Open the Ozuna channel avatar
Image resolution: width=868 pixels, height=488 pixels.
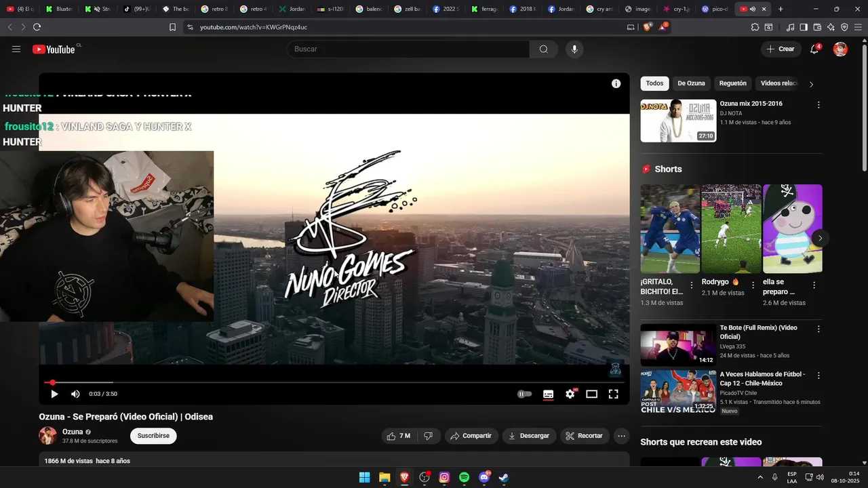[x=47, y=436]
